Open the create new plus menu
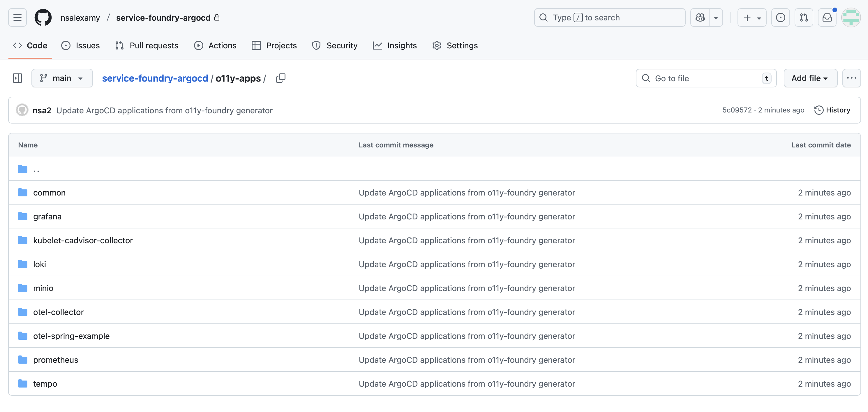The height and width of the screenshot is (412, 868). 752,17
